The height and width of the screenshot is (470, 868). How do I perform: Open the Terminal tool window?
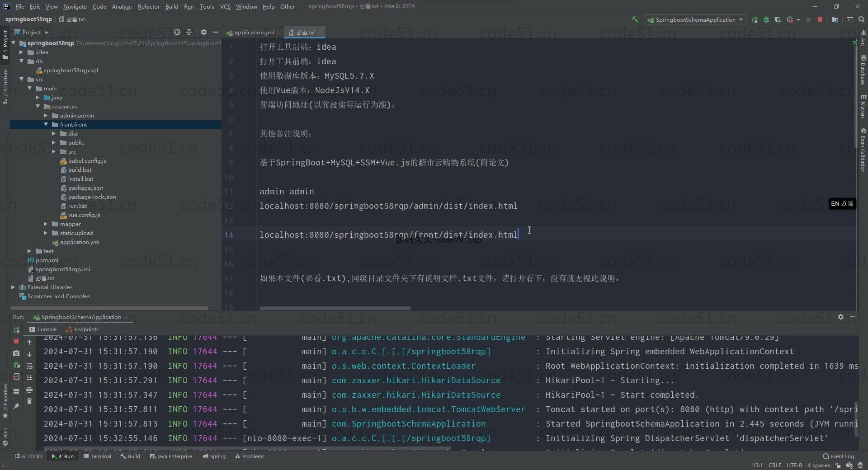coord(97,456)
